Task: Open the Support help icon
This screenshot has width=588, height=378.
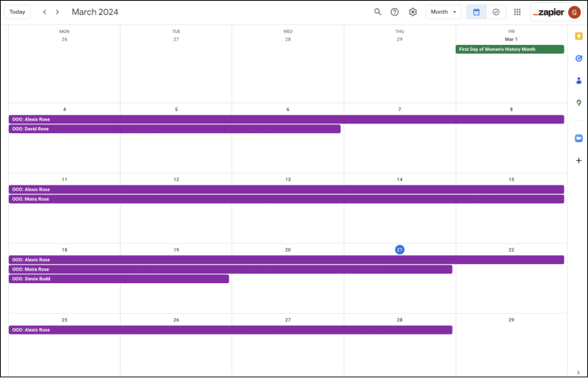Action: 395,12
